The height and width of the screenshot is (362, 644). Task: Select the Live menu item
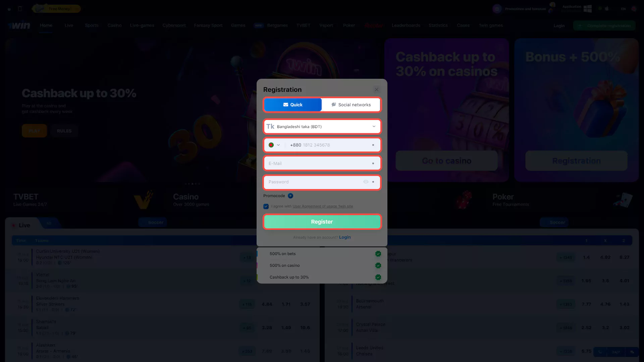click(68, 25)
